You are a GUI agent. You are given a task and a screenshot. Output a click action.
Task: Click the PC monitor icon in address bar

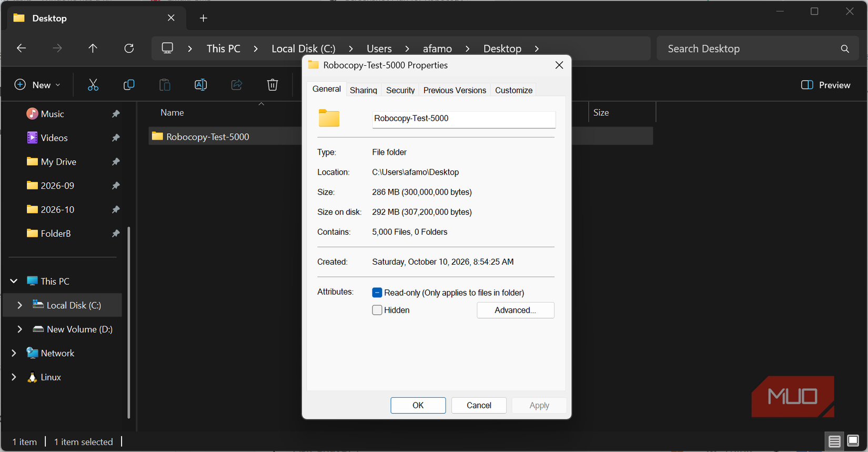(x=167, y=48)
